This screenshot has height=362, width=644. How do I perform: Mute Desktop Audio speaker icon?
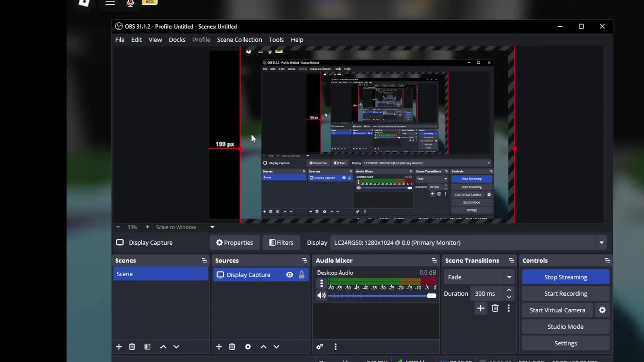tap(321, 296)
